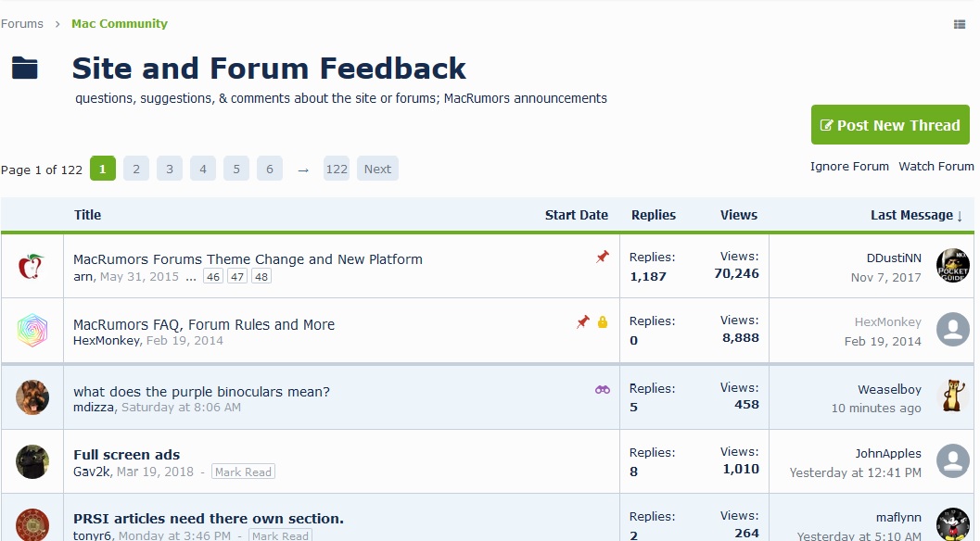Screen dimensions: 980x541
Task: Select Ignore Forum
Action: click(849, 166)
